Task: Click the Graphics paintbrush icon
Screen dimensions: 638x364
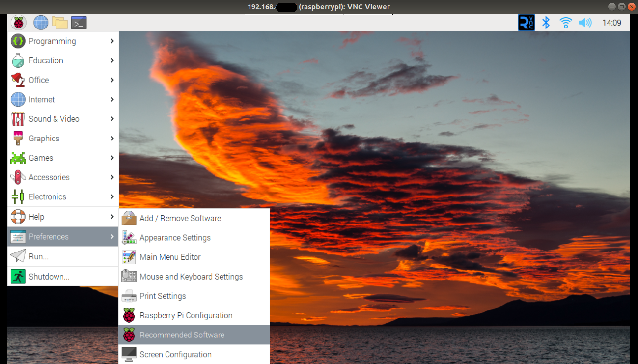Action: coord(18,139)
